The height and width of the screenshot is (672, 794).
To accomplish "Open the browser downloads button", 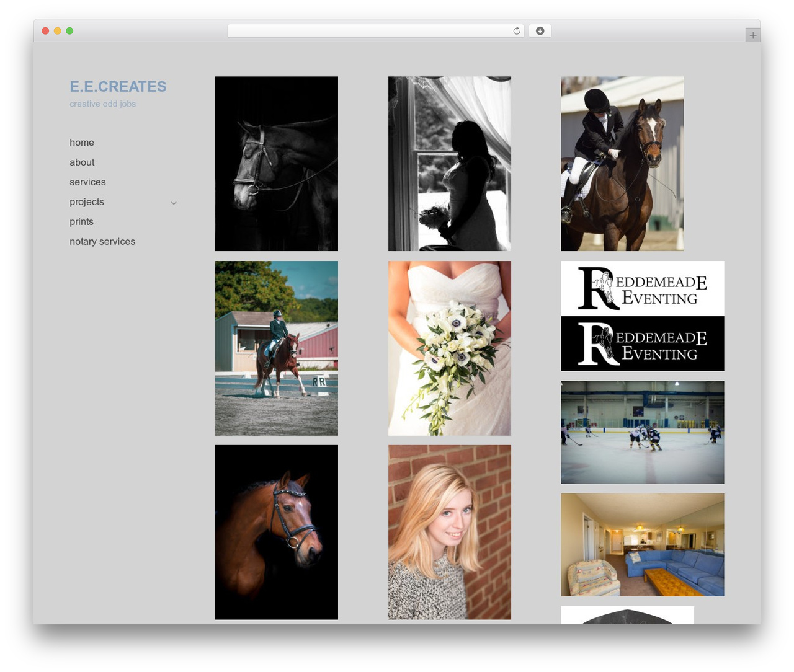I will click(540, 31).
